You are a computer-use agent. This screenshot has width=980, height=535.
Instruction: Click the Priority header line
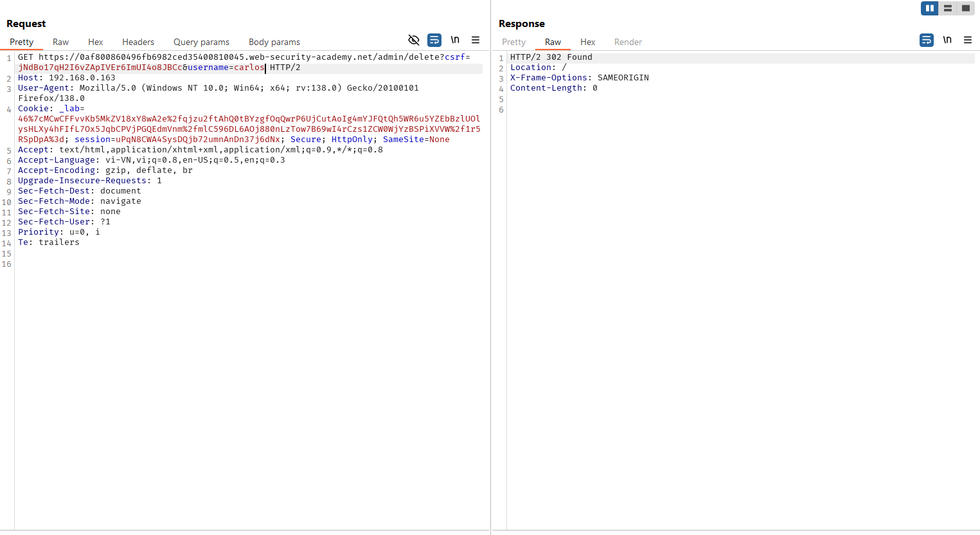(59, 232)
